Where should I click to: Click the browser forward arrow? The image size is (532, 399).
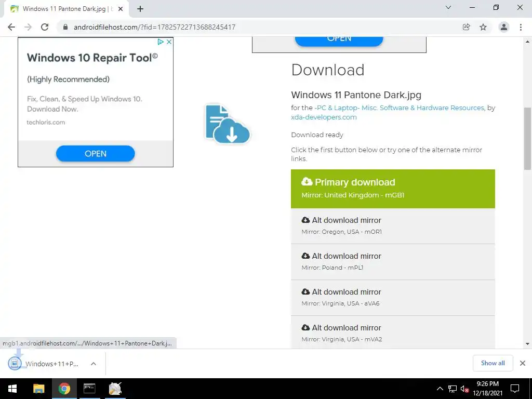(28, 27)
